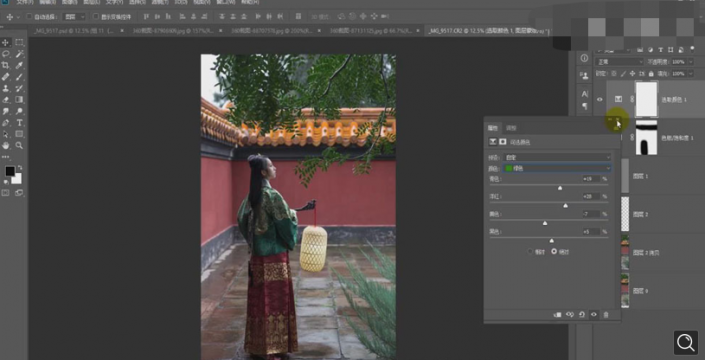Screen dimensions: 705x360
Task: Select the Pen tool
Action: (6, 123)
